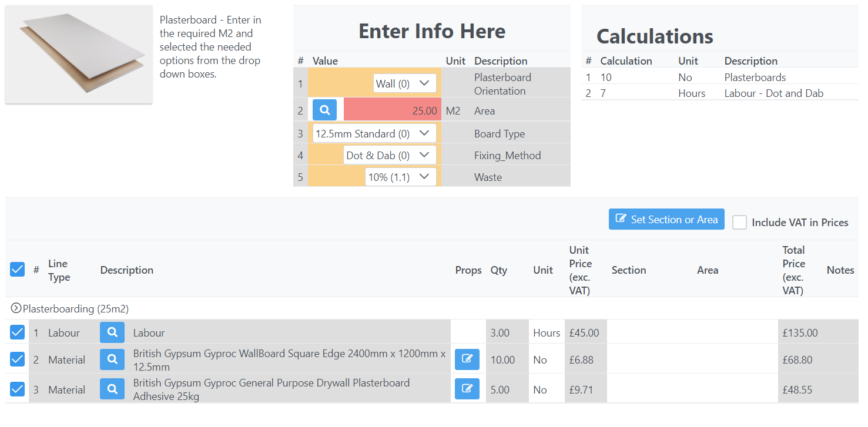Click the Gyproc Drywall Plasterboard Adhesive 25kg description
Viewport: 868px width, 427px height.
pyautogui.click(x=271, y=389)
